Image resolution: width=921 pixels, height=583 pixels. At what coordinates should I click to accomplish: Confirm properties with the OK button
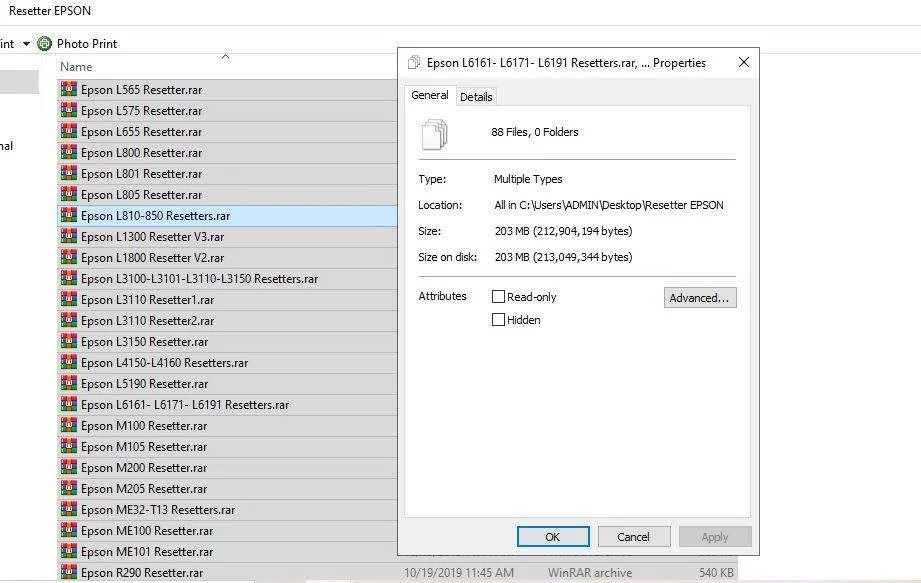point(553,537)
